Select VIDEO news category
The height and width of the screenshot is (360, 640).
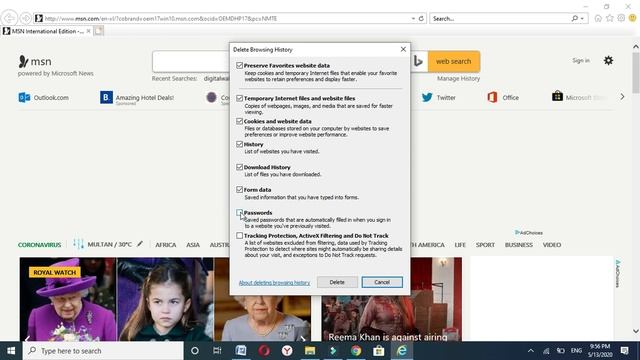(x=552, y=245)
